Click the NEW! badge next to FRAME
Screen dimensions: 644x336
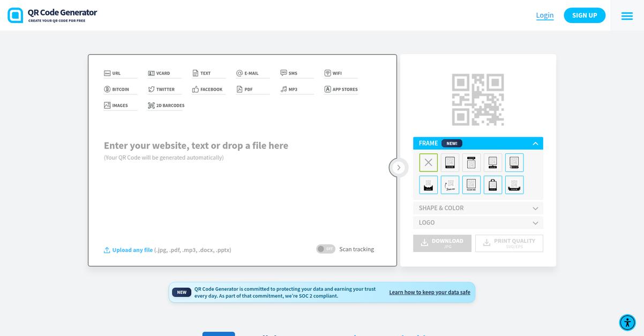tap(452, 144)
